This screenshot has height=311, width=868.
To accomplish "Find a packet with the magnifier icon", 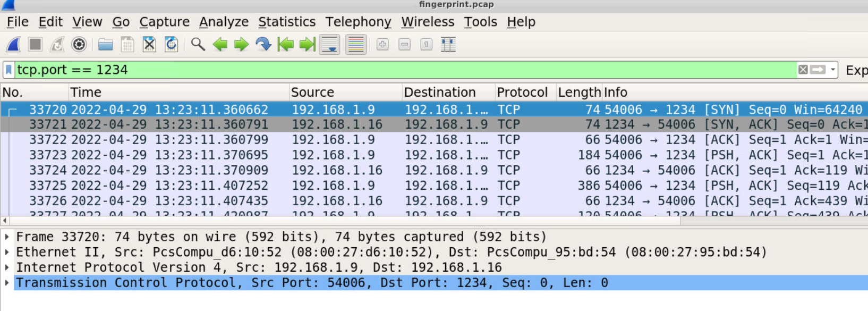I will pyautogui.click(x=198, y=45).
